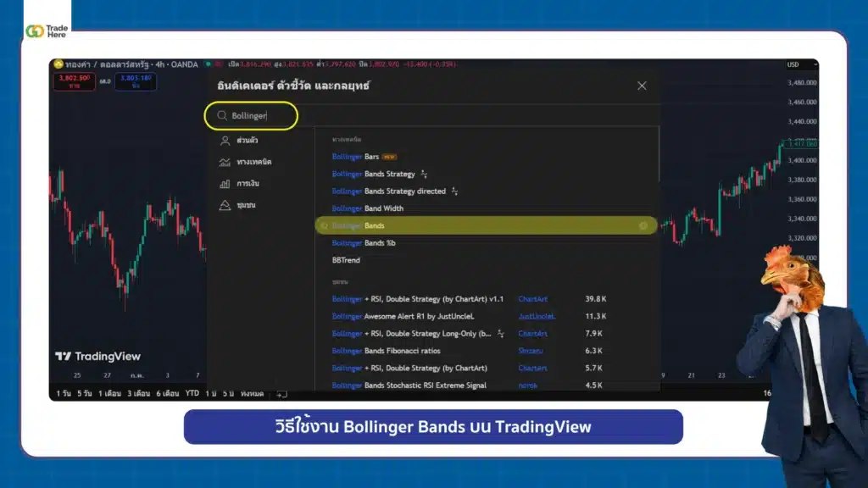Select the ทั้งหมด (All) range tab

(251, 393)
